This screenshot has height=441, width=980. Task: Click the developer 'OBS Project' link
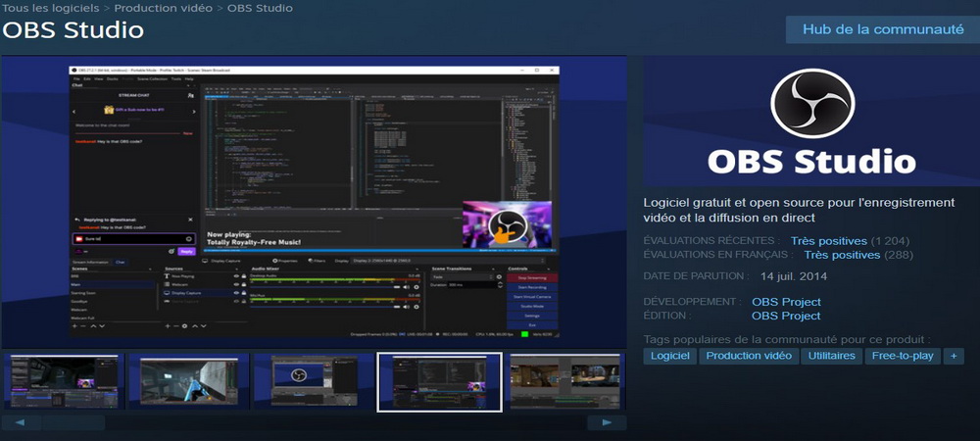[786, 302]
